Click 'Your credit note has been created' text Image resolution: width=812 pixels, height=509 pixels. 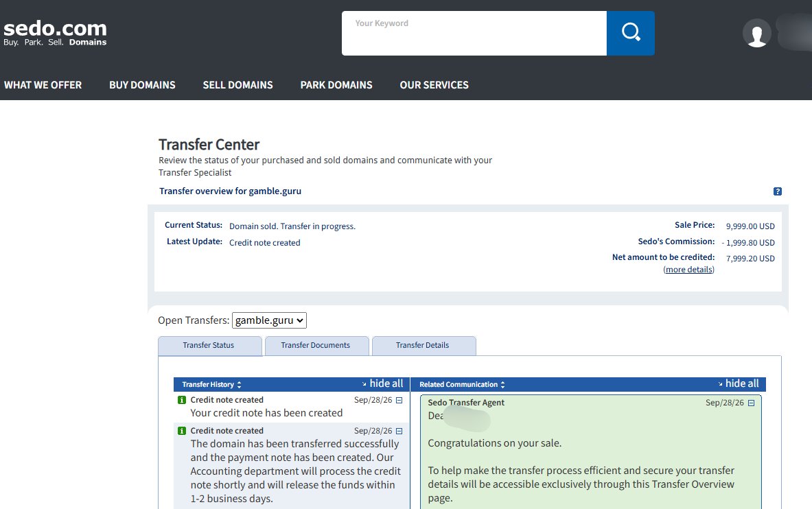pyautogui.click(x=266, y=413)
